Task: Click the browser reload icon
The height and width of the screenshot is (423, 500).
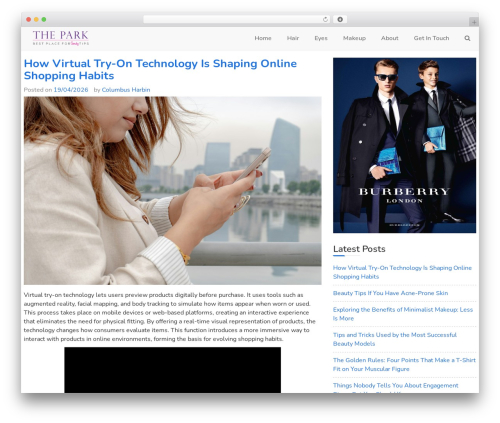Action: pos(325,20)
